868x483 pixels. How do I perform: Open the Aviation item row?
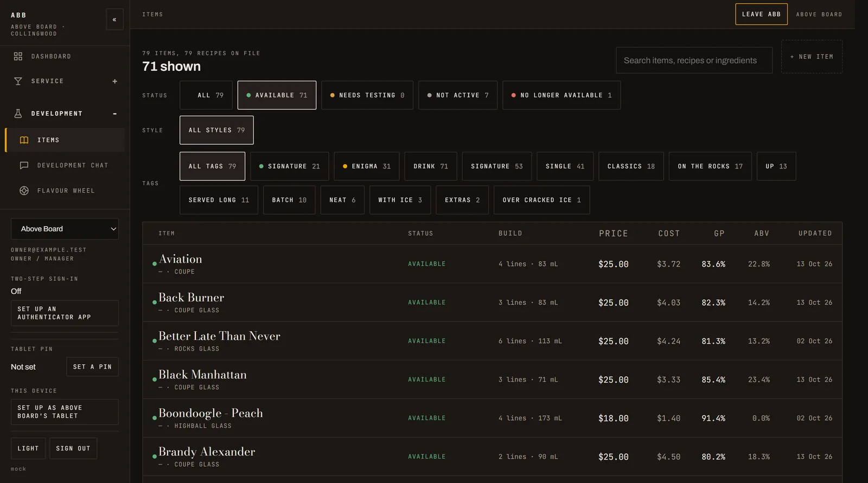click(492, 264)
